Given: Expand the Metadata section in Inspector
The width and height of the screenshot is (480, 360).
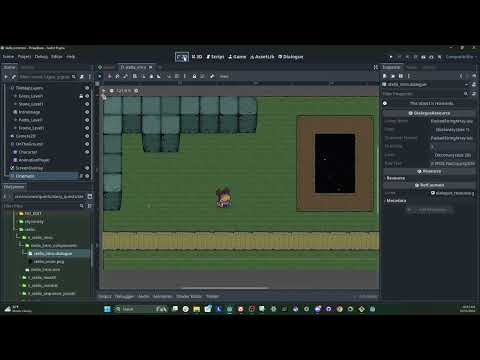Looking at the screenshot, I should [x=396, y=201].
